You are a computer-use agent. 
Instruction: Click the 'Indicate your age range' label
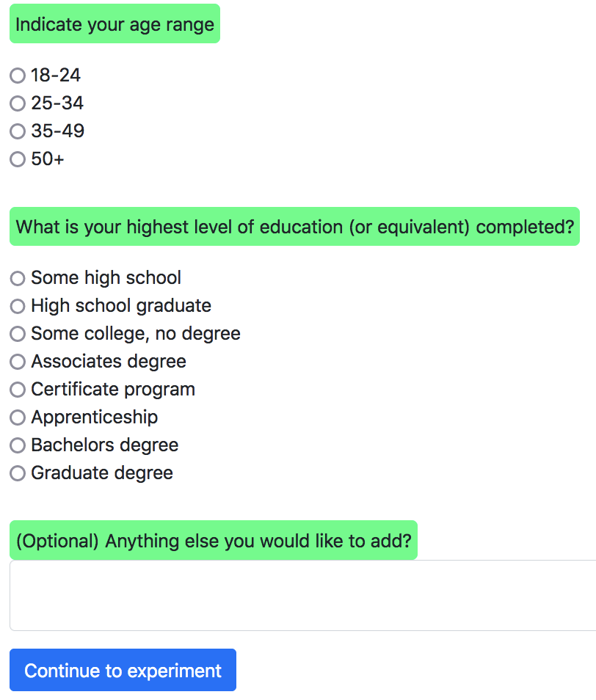[115, 24]
